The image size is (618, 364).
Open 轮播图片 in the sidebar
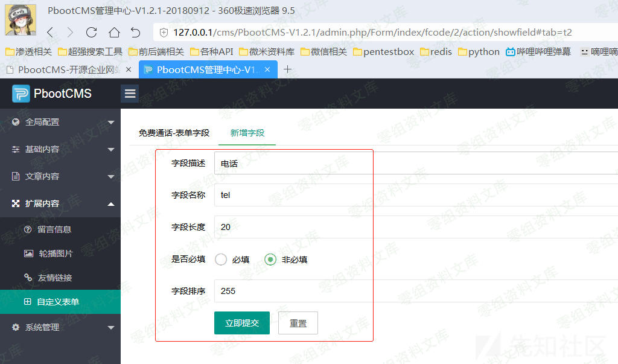[56, 254]
